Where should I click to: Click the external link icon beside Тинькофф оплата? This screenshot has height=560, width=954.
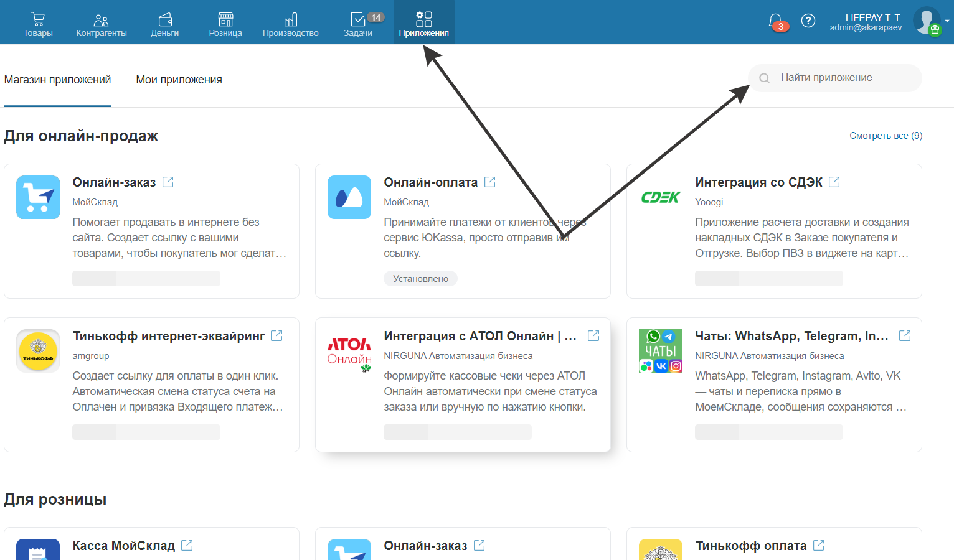(819, 545)
